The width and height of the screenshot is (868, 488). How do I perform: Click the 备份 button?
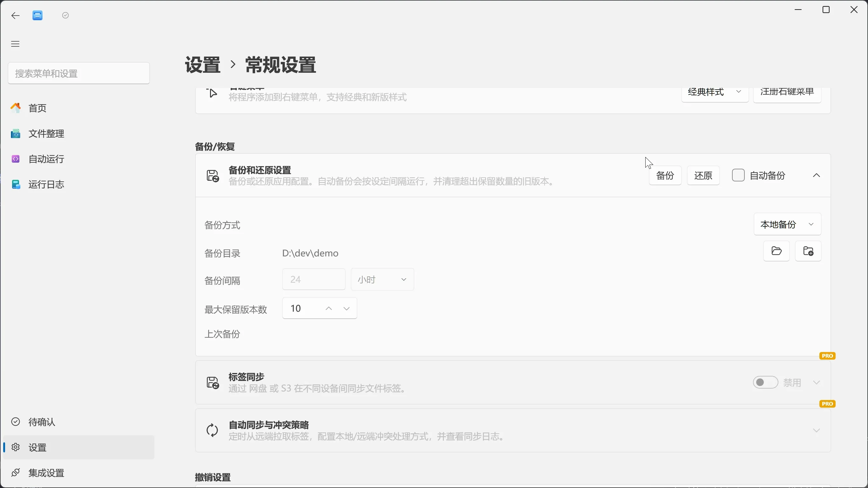(x=665, y=176)
